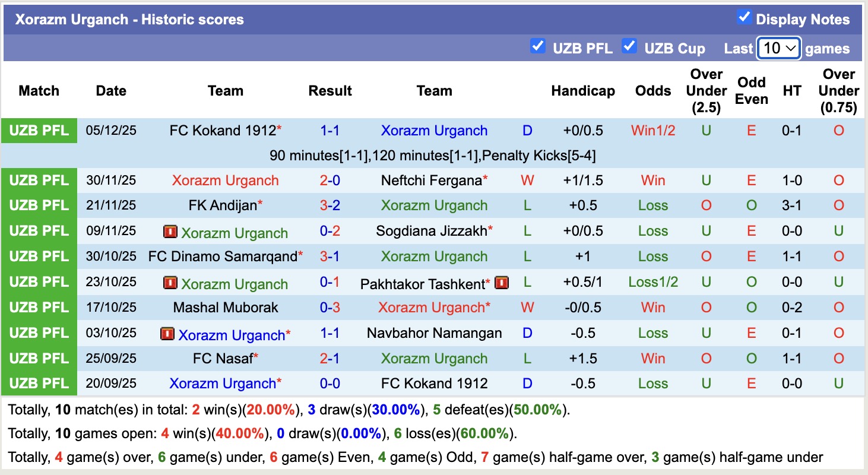The width and height of the screenshot is (868, 475).
Task: Open the Last games count dropdown
Action: click(779, 48)
